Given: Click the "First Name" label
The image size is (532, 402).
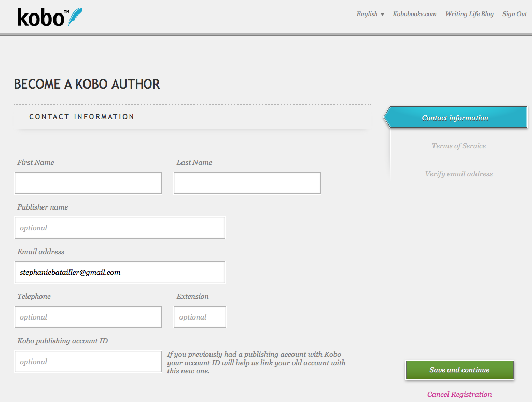Looking at the screenshot, I should click(36, 162).
